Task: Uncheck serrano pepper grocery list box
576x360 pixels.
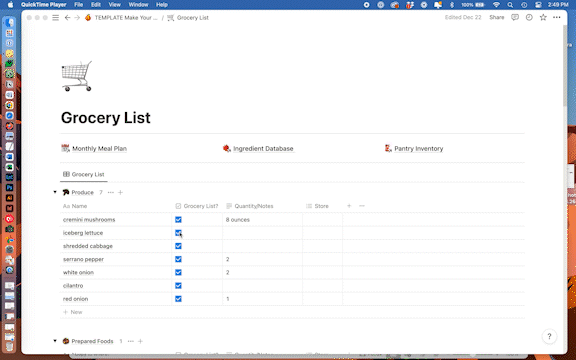Action: (x=178, y=259)
